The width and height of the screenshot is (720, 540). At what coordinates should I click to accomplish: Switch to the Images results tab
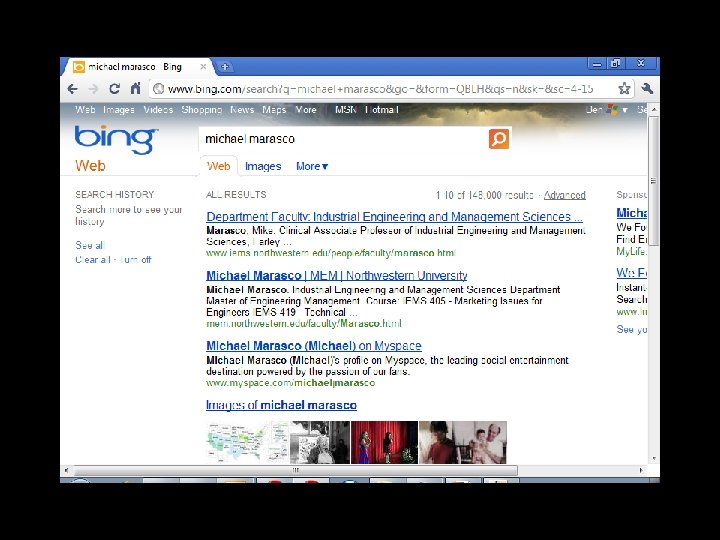point(263,166)
